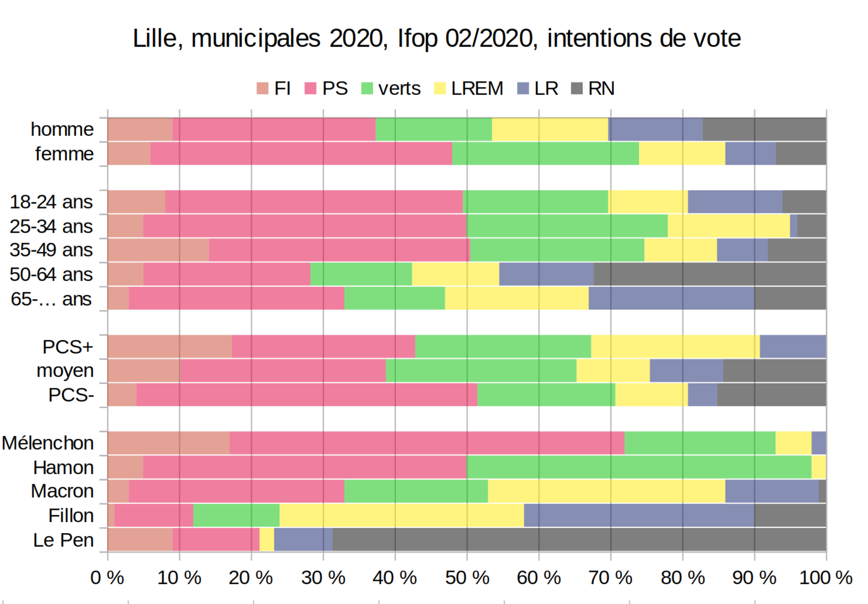Click the grey RN legend swatch
This screenshot has height=604, width=868.
coord(577,88)
